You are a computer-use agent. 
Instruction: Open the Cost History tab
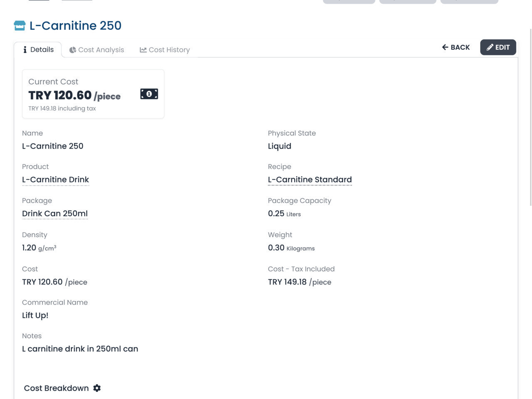[x=169, y=50]
